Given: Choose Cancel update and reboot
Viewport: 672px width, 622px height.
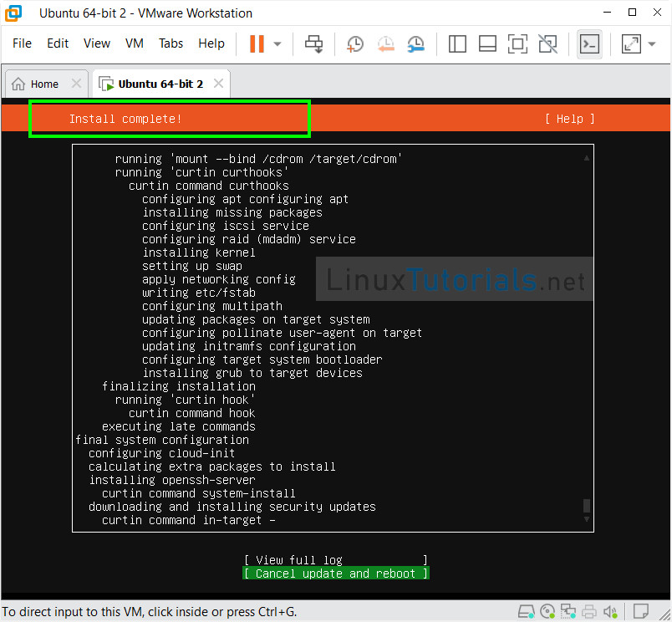Looking at the screenshot, I should tap(335, 574).
